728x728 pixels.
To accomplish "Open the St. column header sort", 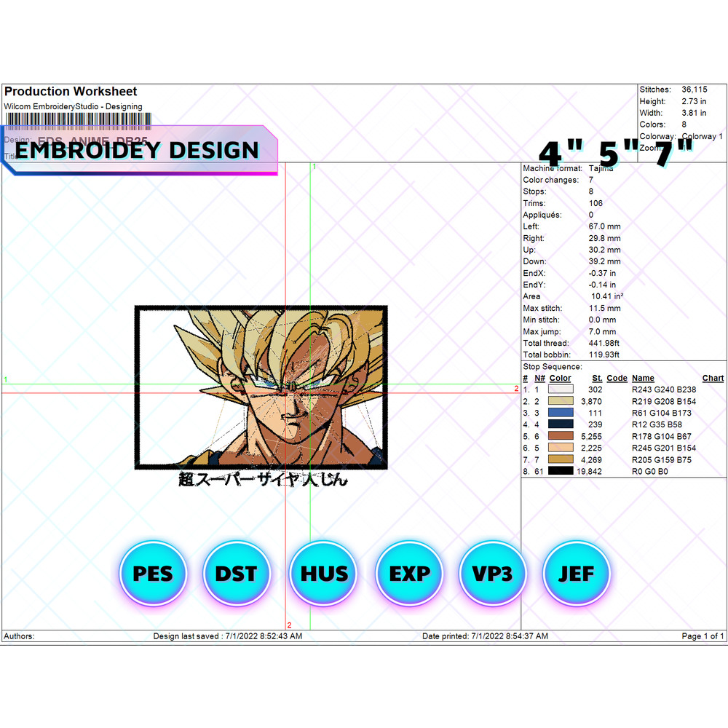I will point(597,378).
